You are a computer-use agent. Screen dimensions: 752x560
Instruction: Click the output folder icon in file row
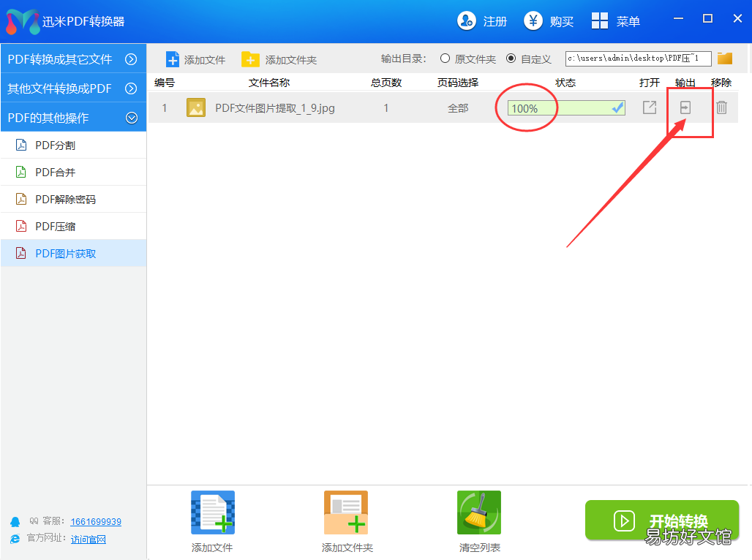(x=685, y=107)
